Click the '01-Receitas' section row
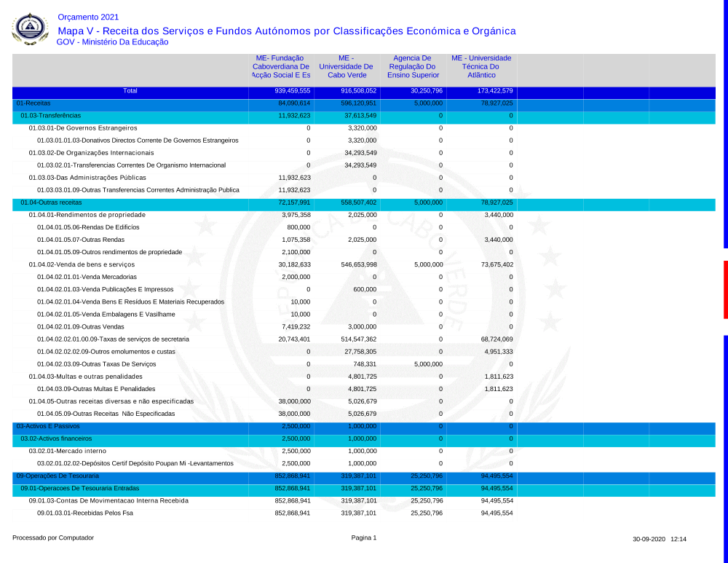 coord(33,103)
